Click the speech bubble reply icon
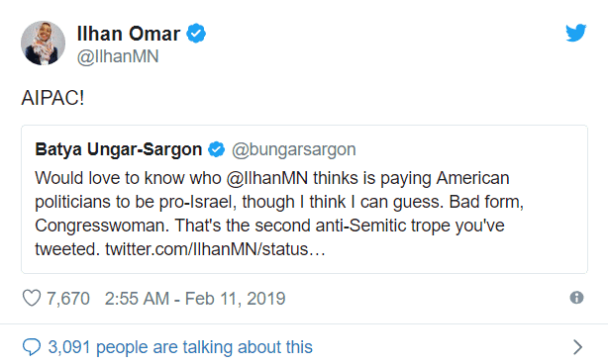 (32, 347)
